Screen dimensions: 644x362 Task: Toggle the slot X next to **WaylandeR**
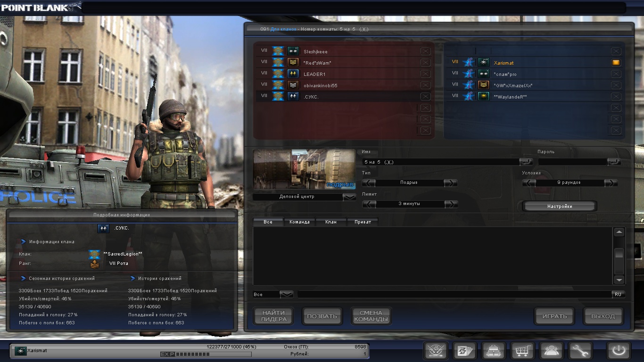[x=616, y=97]
